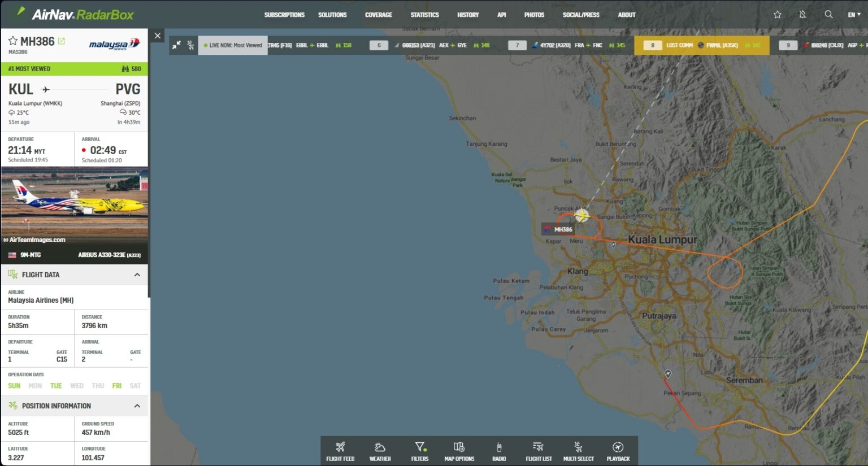
Task: Click the SUN operation day
Action: coord(14,386)
